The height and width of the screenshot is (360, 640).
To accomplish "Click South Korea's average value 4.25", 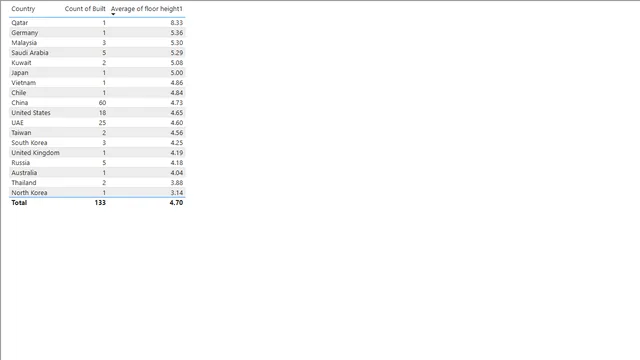I will [x=177, y=142].
